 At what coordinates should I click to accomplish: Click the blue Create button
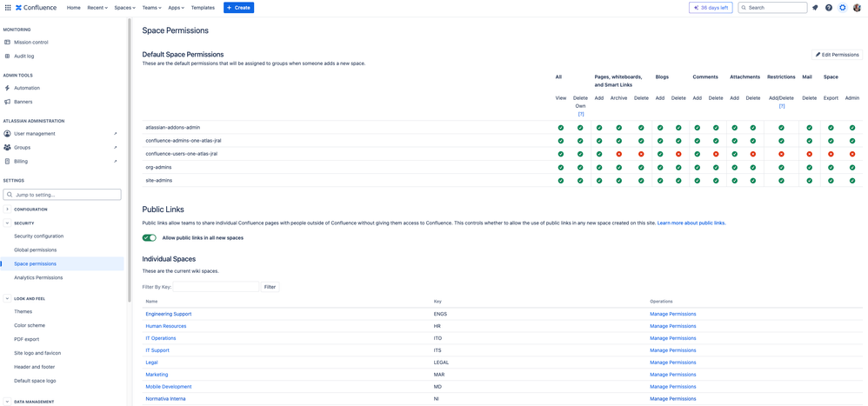238,8
